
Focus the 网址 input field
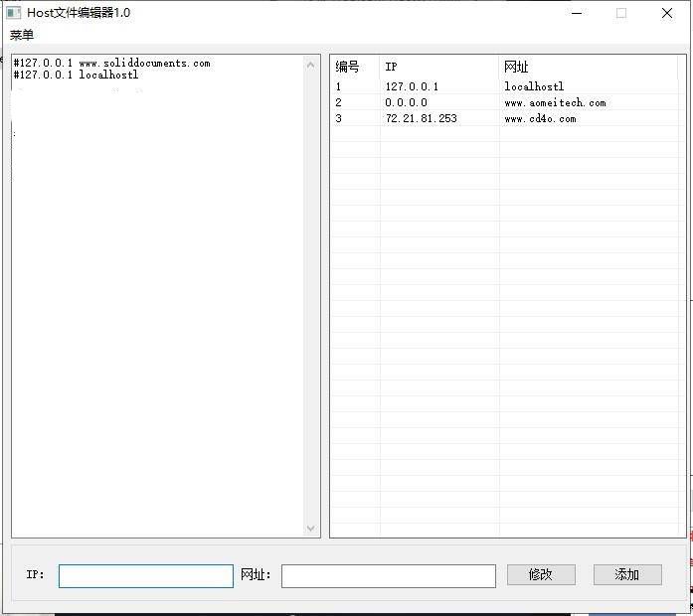pos(389,576)
